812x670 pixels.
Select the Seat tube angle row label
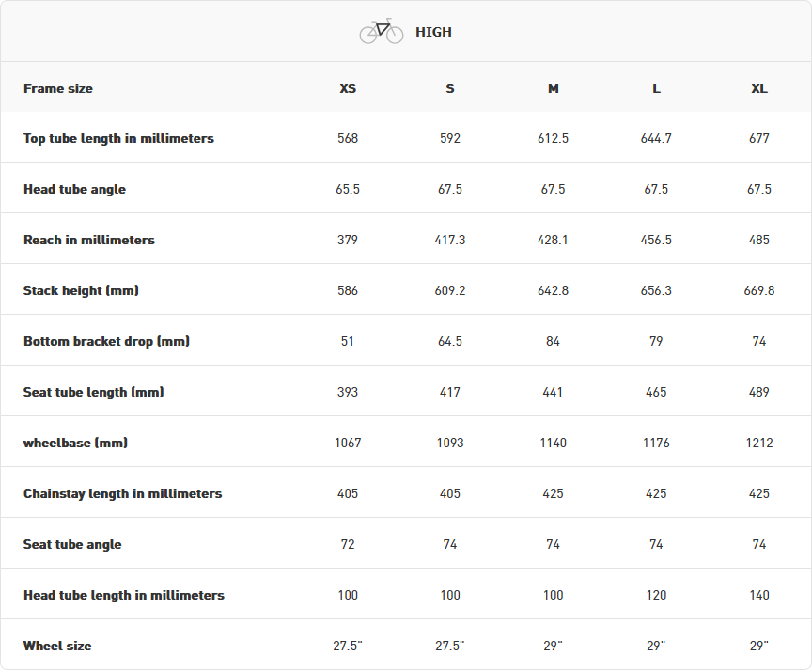tap(72, 544)
